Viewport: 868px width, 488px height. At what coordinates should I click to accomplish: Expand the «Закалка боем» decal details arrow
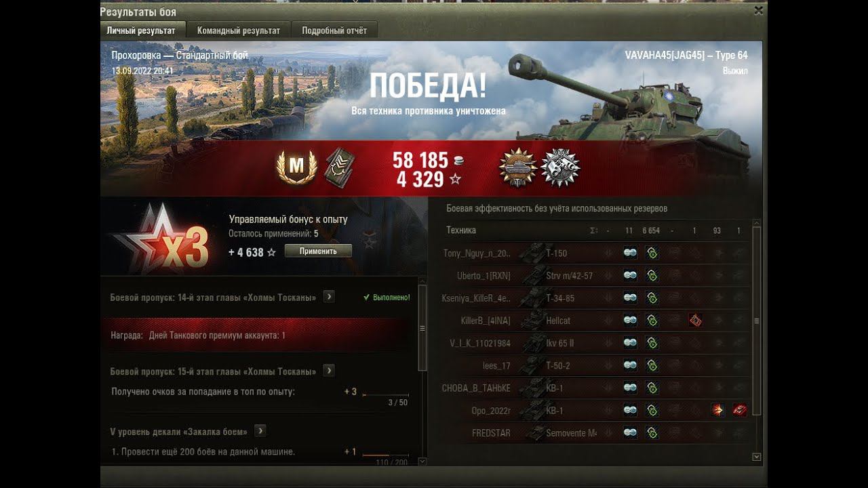click(x=260, y=431)
